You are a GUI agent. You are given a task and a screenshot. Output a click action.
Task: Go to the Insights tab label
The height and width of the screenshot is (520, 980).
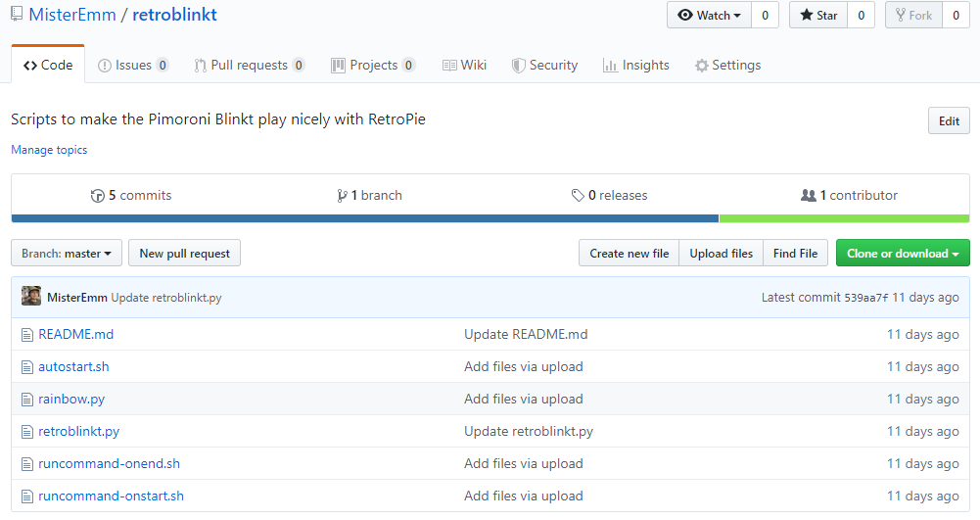[x=645, y=65]
